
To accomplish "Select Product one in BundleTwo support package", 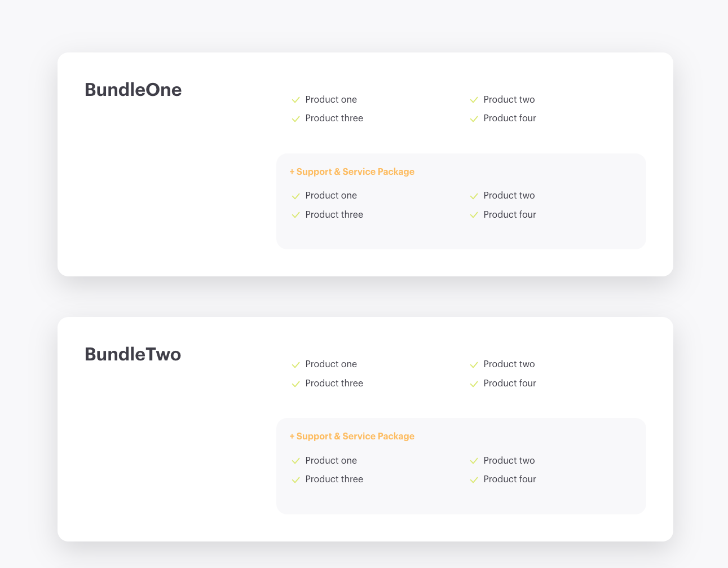I will pyautogui.click(x=331, y=460).
